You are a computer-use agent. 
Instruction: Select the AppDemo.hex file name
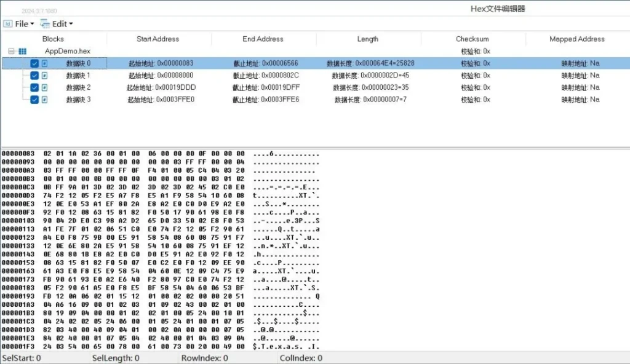[67, 52]
